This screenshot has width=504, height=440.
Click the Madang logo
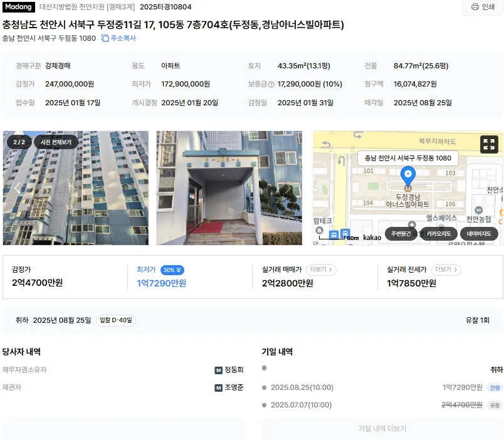[x=19, y=7]
